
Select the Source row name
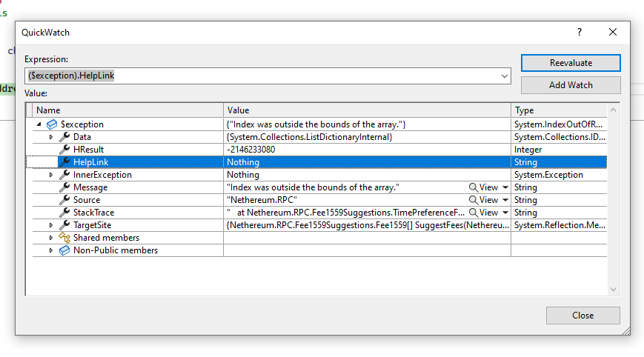[x=87, y=200]
